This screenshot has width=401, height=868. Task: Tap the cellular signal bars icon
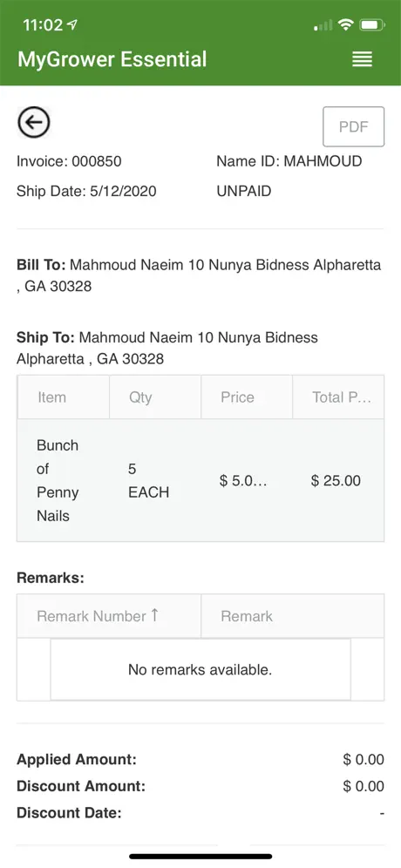click(x=323, y=25)
